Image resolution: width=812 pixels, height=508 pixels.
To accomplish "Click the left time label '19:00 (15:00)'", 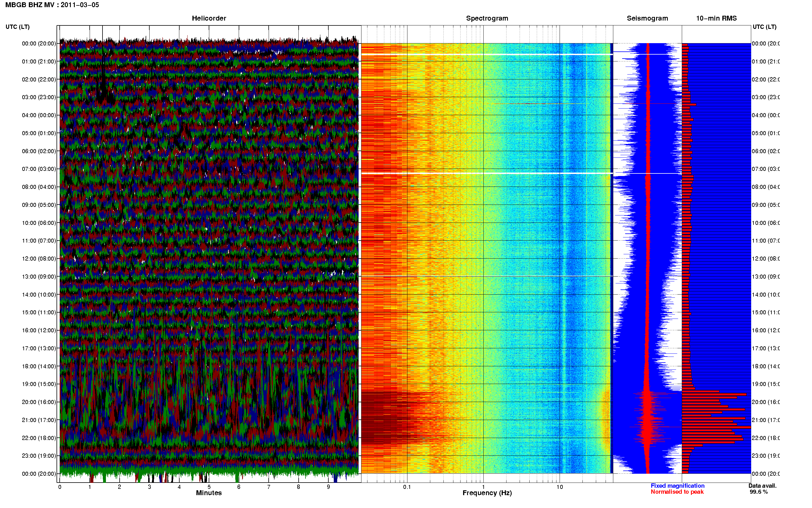I will [39, 384].
